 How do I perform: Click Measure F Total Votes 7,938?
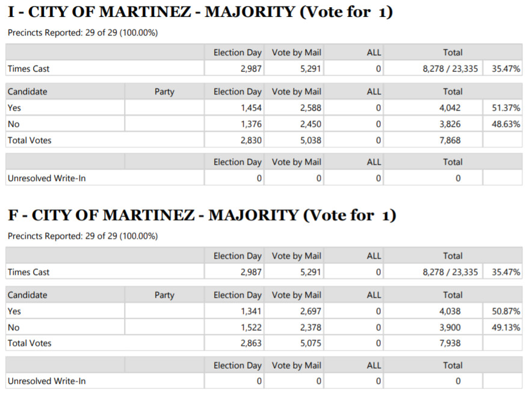click(x=450, y=343)
